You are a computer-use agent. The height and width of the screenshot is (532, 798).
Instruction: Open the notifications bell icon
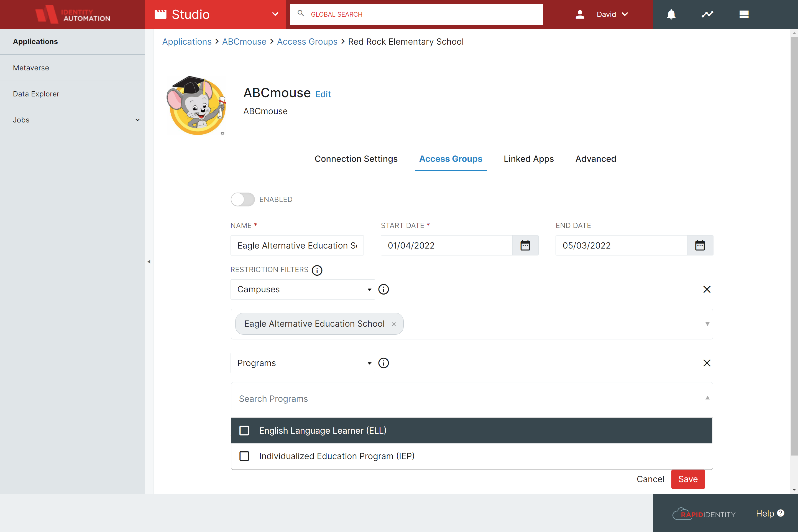click(671, 14)
